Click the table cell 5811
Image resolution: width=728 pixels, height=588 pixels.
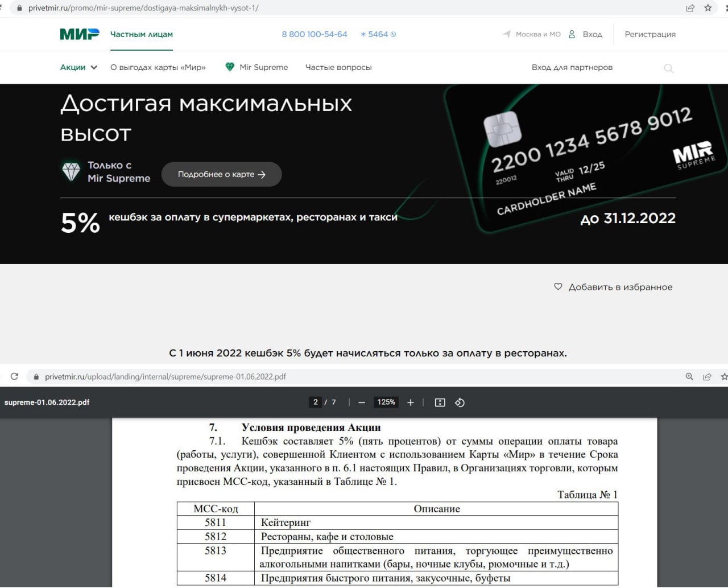[x=216, y=523]
